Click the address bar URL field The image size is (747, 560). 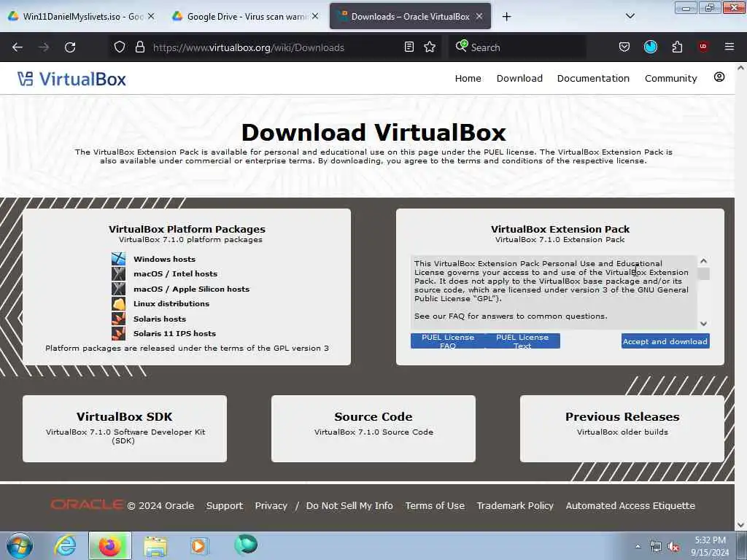274,47
